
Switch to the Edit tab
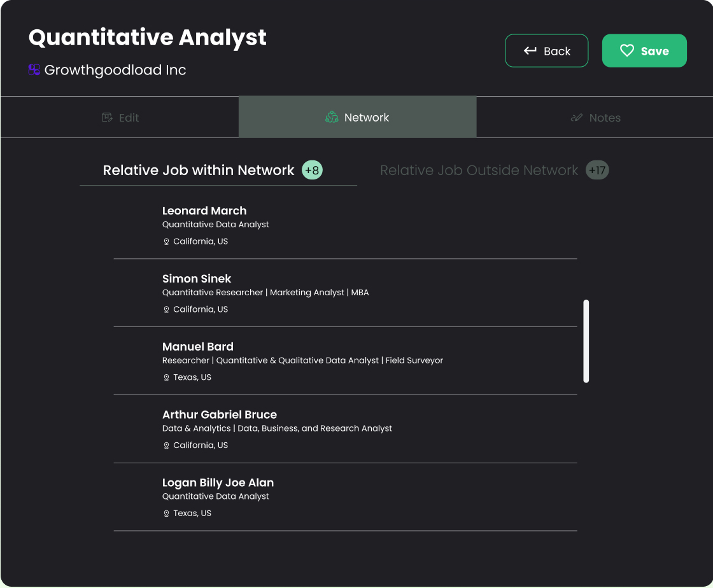pos(120,117)
